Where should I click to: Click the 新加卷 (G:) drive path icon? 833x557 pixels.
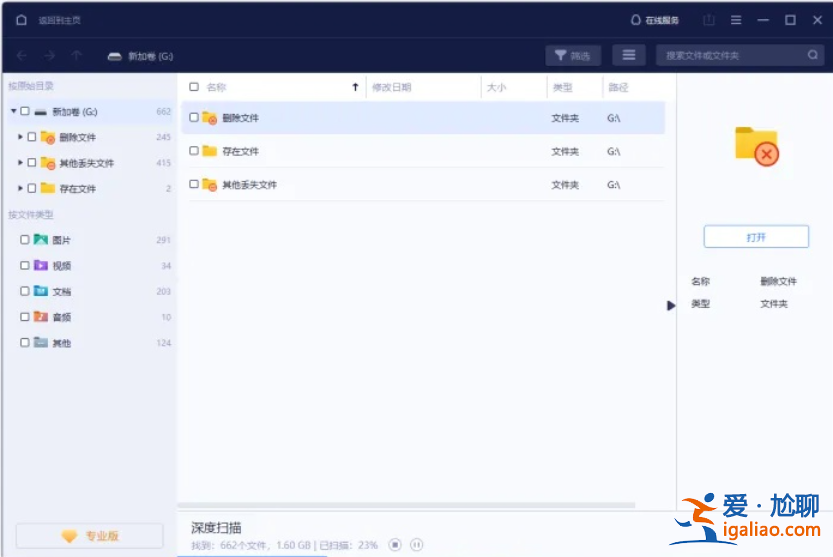click(114, 56)
